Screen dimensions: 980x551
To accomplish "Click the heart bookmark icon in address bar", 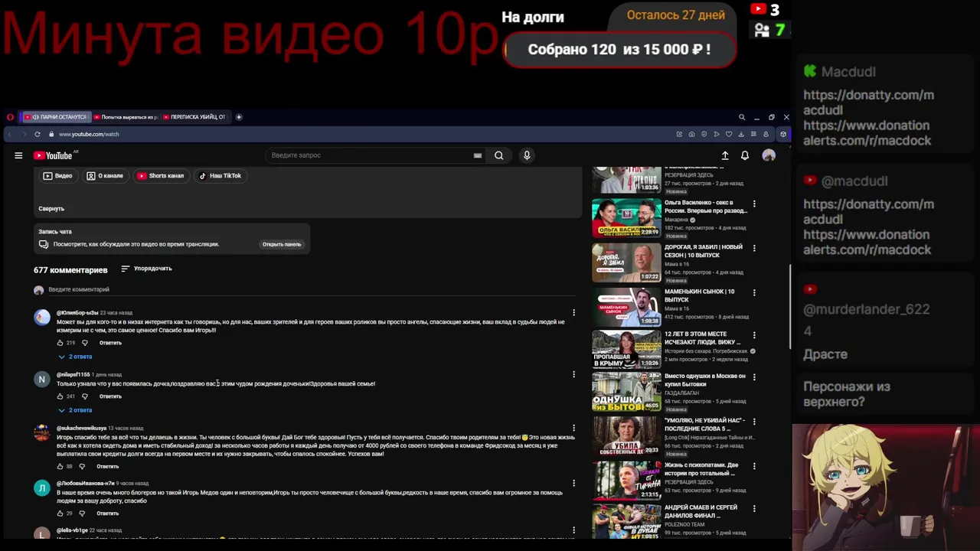I will pos(729,134).
